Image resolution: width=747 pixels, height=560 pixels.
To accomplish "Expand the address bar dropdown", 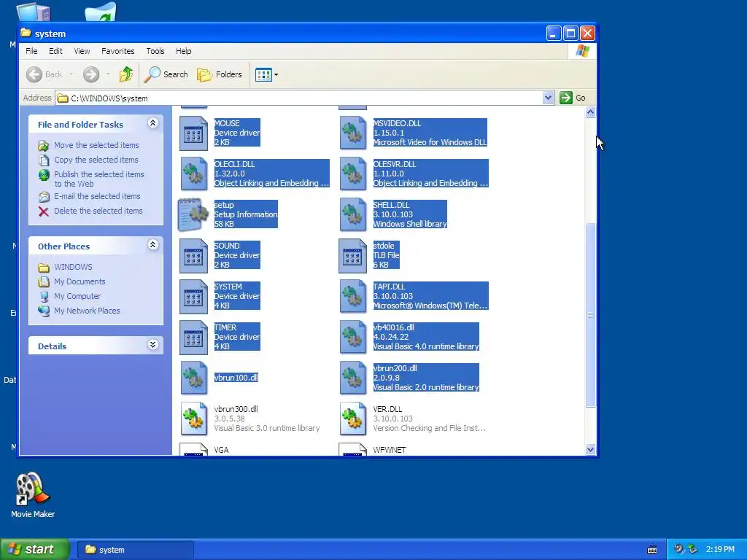I will point(548,98).
